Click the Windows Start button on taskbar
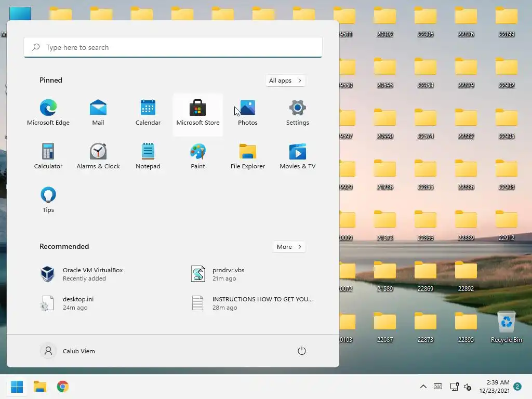532x399 pixels. click(x=17, y=387)
